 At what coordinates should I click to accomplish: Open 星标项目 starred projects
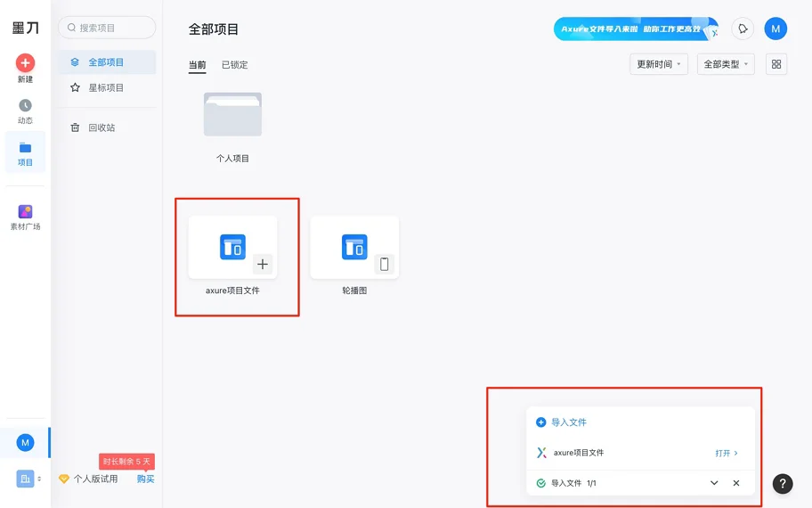pos(107,87)
